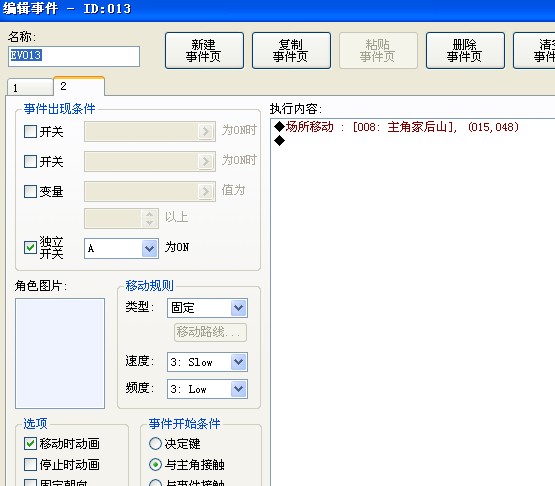Expand the self switch A dropdown
This screenshot has height=486, width=555.
point(149,248)
